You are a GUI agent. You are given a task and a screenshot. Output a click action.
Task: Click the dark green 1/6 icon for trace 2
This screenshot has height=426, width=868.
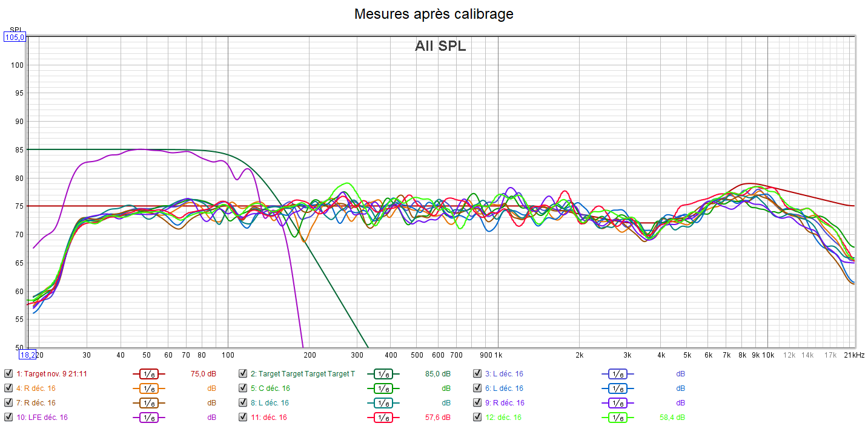(x=383, y=374)
